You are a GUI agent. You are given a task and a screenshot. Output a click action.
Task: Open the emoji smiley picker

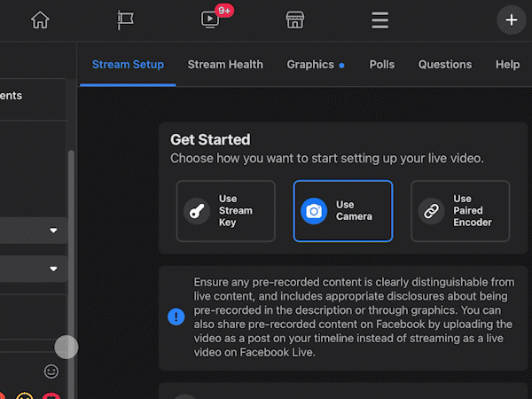point(51,371)
